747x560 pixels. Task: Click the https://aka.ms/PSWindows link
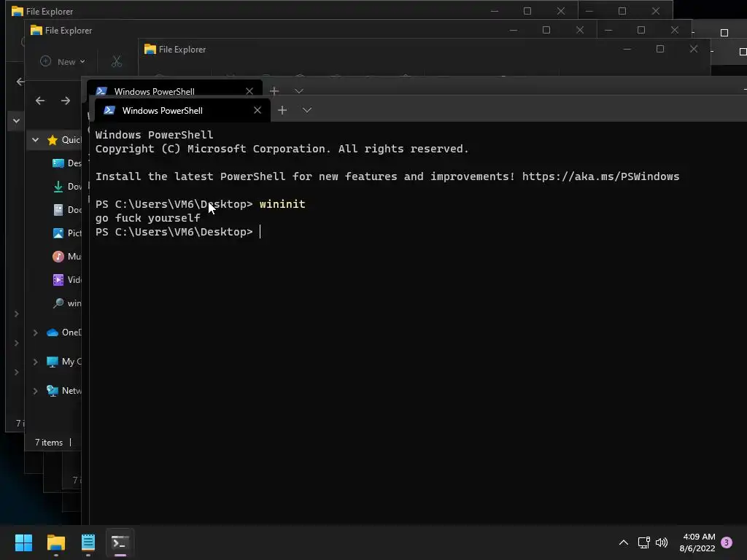(600, 176)
